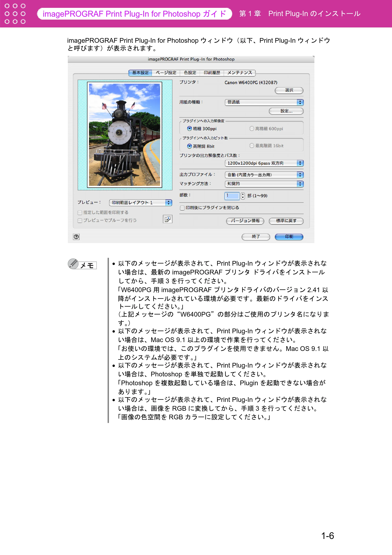Open the help question mark icon
The width and height of the screenshot is (392, 555).
tap(76, 237)
